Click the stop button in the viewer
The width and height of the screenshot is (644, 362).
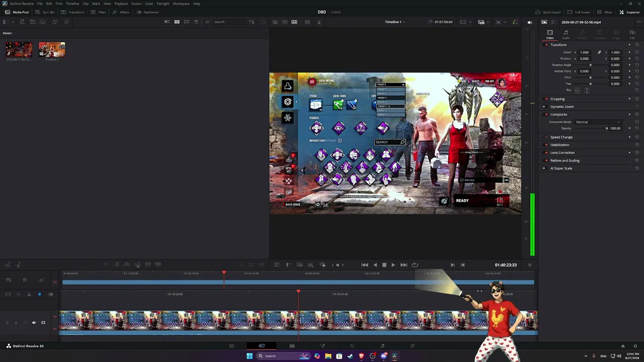tap(384, 265)
